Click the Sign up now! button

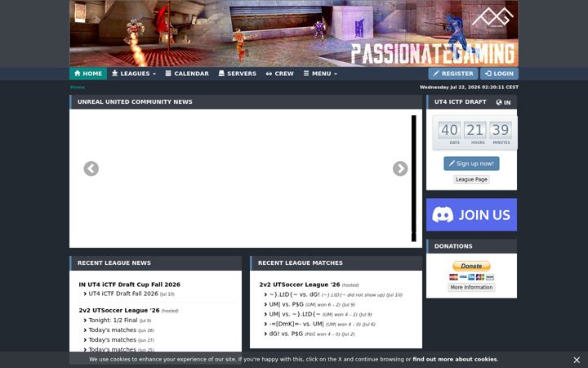(x=471, y=164)
